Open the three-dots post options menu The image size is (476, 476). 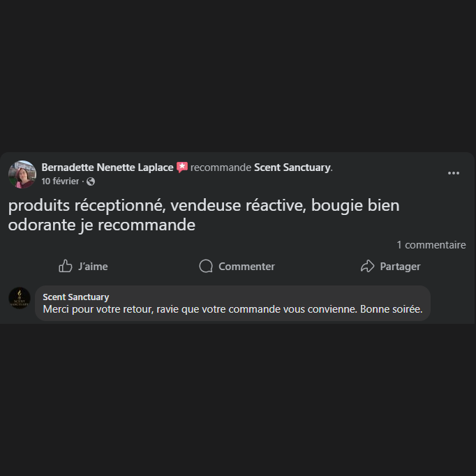[454, 173]
